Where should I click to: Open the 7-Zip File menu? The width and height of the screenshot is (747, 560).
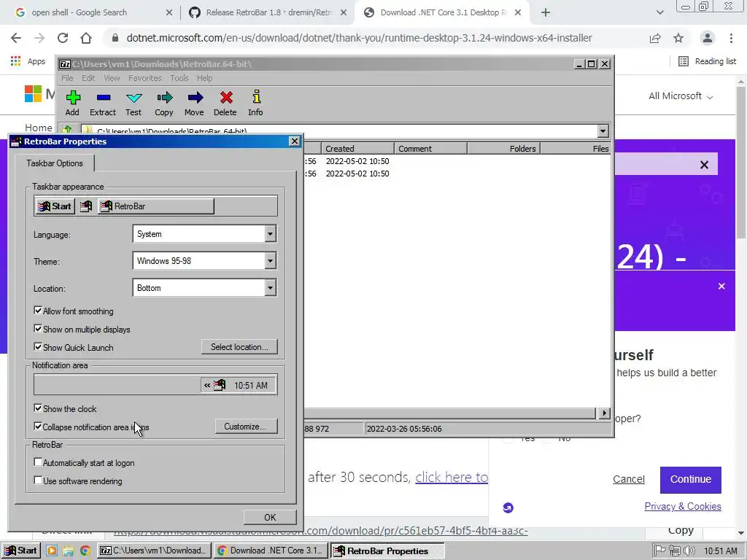[67, 78]
